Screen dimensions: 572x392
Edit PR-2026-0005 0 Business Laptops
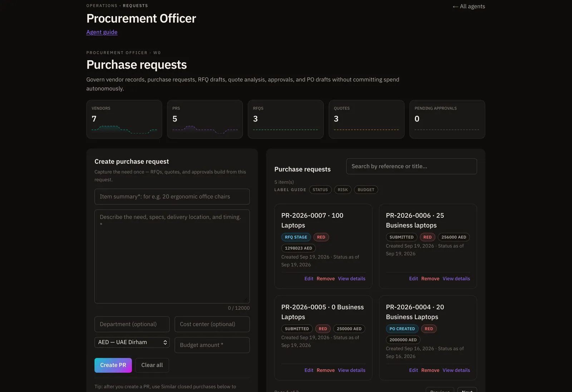[x=309, y=370]
